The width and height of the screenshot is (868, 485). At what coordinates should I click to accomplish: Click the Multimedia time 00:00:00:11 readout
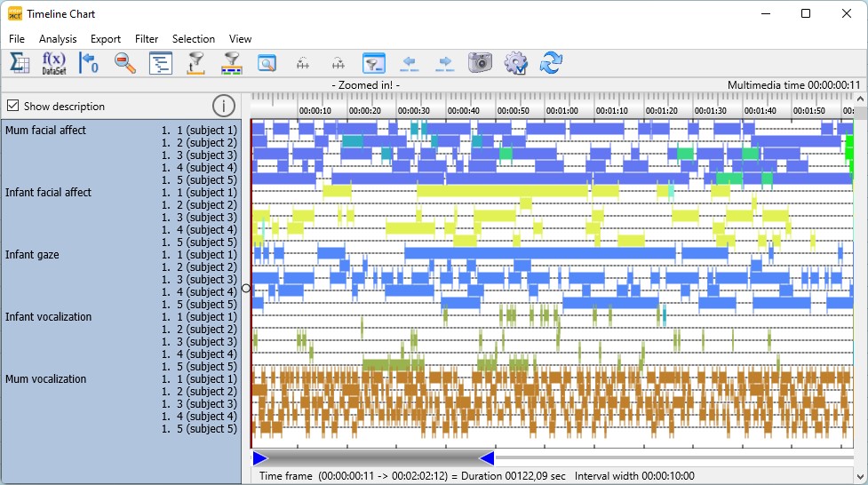point(794,84)
